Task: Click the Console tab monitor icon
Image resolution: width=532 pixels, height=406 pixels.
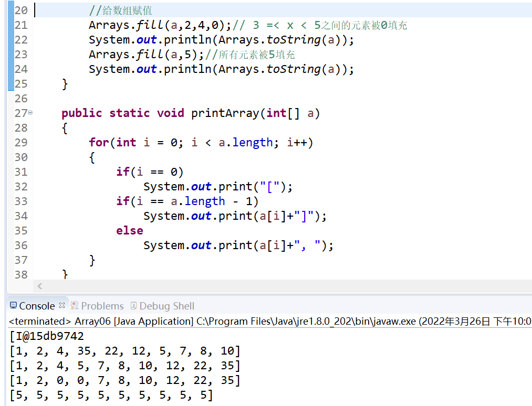Action: point(13,305)
